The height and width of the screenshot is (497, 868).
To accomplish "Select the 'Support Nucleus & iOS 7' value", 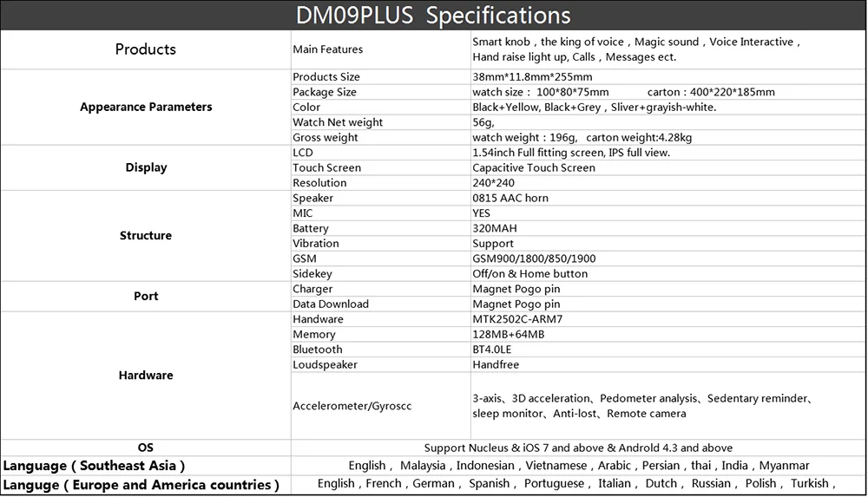I will coord(578,448).
